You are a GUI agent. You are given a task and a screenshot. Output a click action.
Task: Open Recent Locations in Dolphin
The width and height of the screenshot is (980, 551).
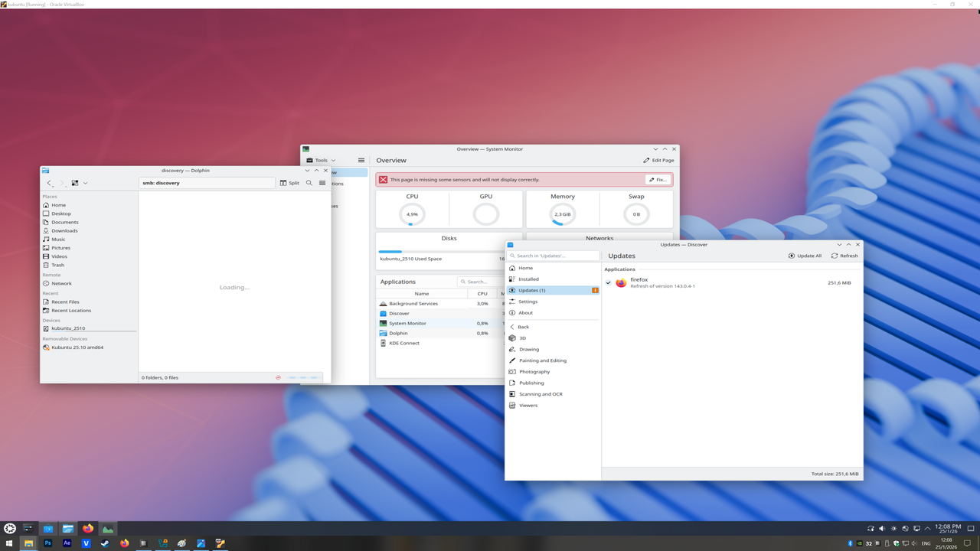pos(89,311)
